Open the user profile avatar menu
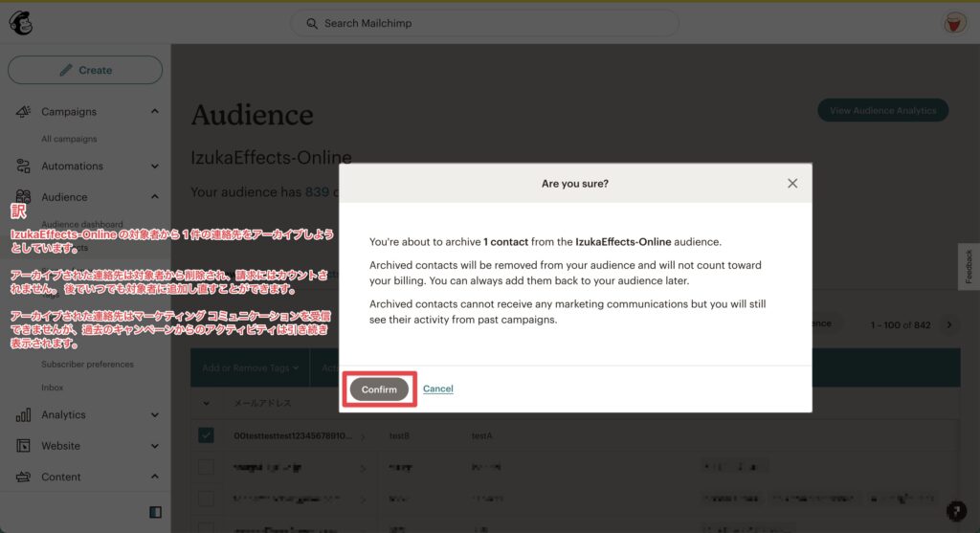This screenshot has width=980, height=533. pyautogui.click(x=954, y=23)
